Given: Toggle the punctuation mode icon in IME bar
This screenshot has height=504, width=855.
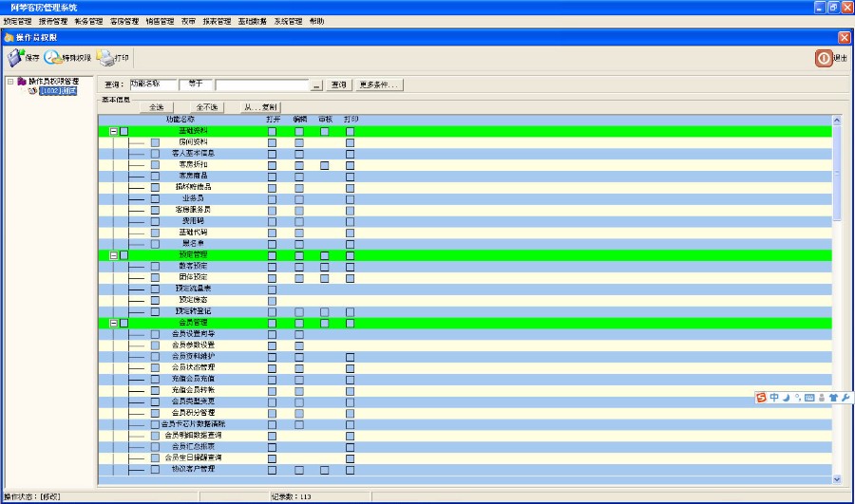Looking at the screenshot, I should click(x=798, y=398).
